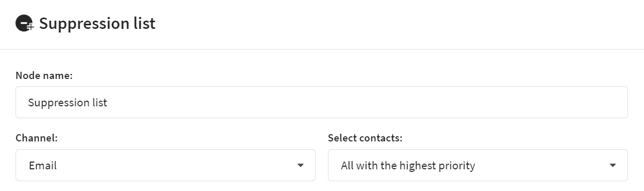Expand contact priority choices combo box
Viewport: 644px width, 191px height.
click(x=478, y=165)
